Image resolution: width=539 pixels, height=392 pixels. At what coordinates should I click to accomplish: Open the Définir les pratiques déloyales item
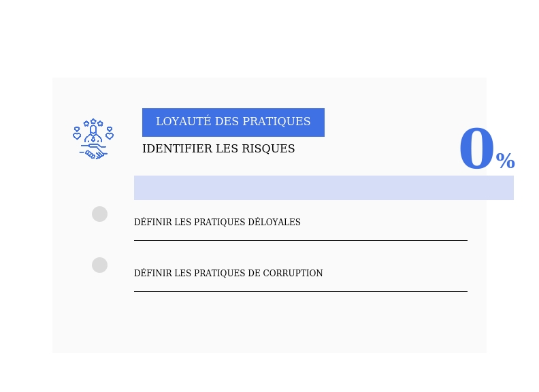[x=217, y=223]
